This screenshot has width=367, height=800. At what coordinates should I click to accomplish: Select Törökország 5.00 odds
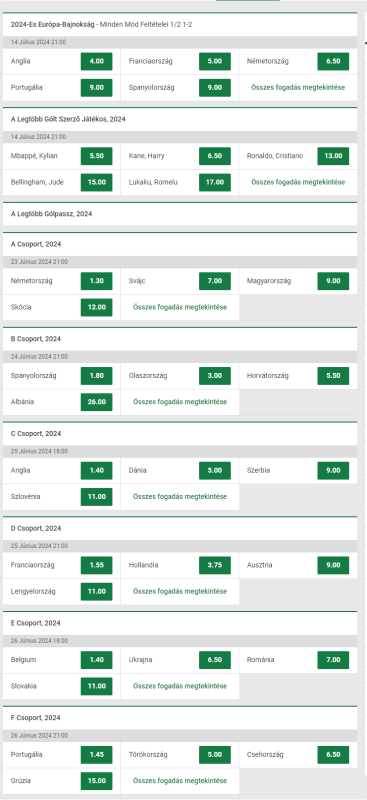click(215, 755)
